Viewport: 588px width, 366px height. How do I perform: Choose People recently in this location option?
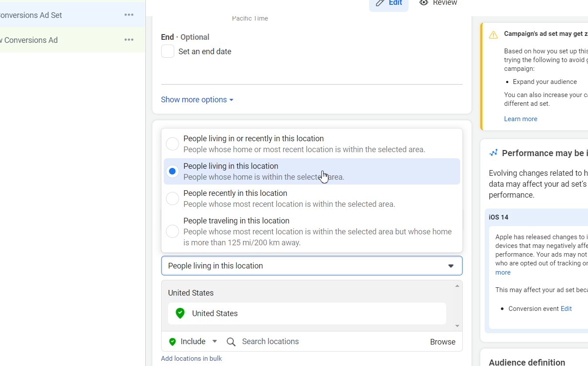[173, 199]
